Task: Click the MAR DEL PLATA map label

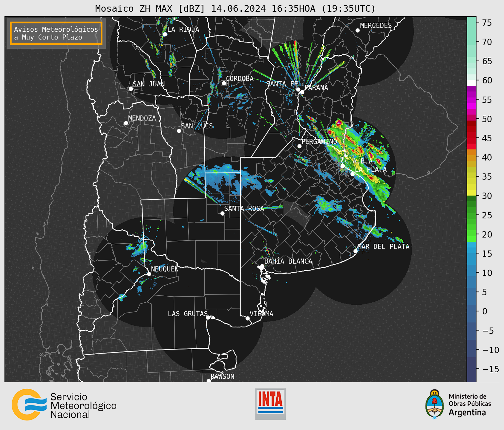Action: click(x=383, y=246)
